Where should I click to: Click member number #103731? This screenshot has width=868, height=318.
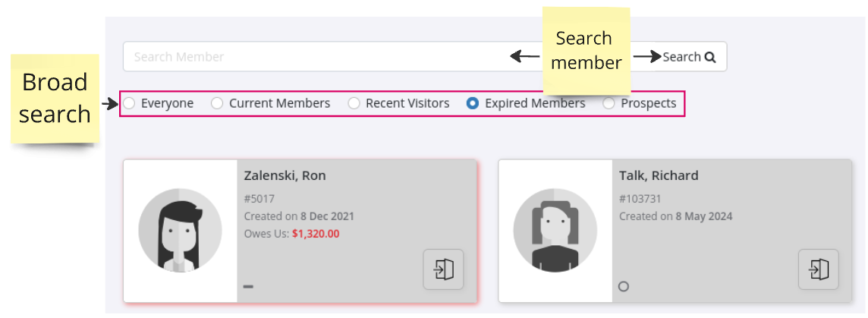coord(640,199)
